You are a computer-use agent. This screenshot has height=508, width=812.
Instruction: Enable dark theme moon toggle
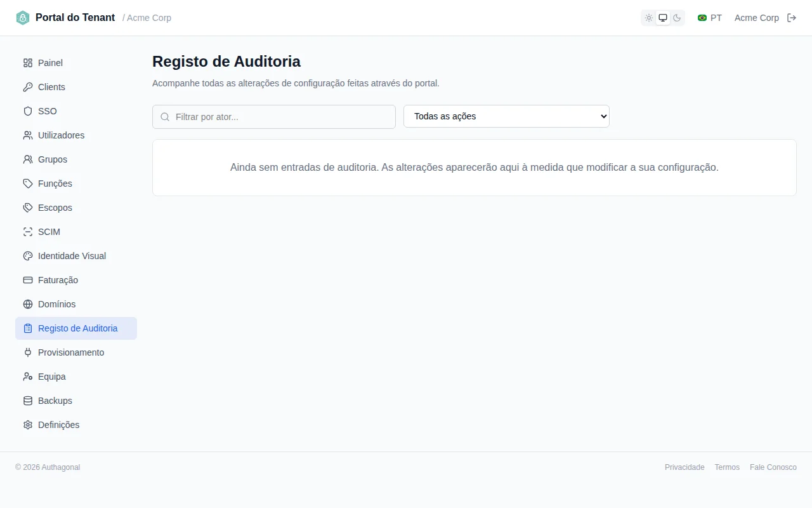677,18
